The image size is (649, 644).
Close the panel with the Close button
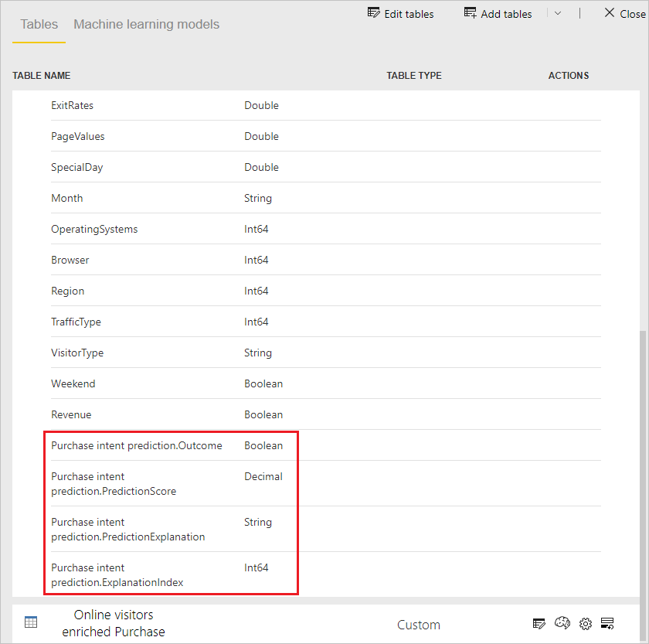[624, 14]
